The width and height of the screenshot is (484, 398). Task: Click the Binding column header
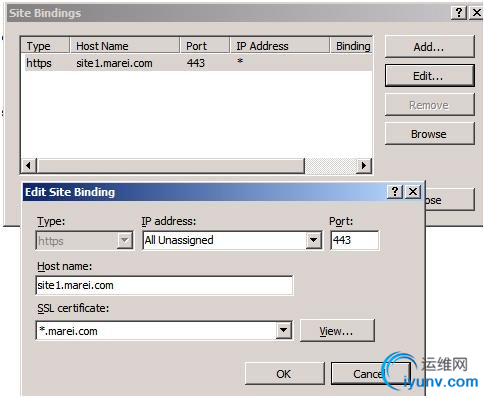[351, 46]
